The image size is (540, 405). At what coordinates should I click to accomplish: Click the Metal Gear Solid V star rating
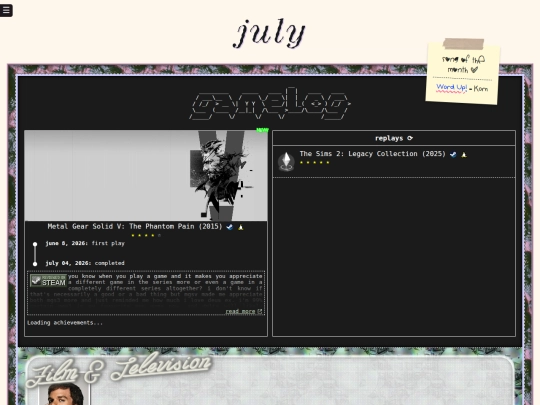[146, 236]
